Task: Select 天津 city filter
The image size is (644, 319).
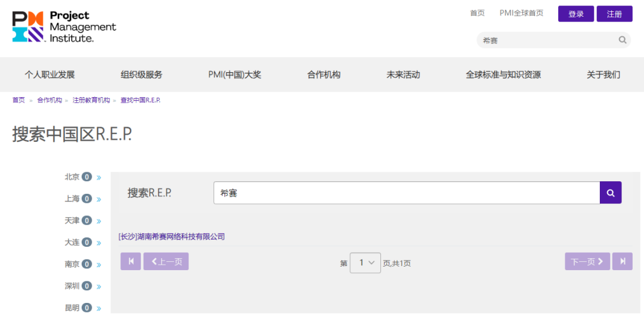Action: (x=72, y=221)
